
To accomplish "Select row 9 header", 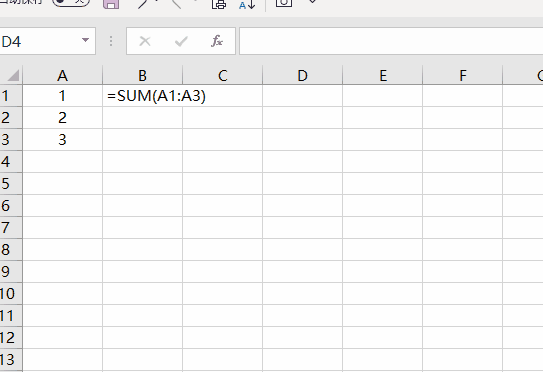I will (11, 272).
